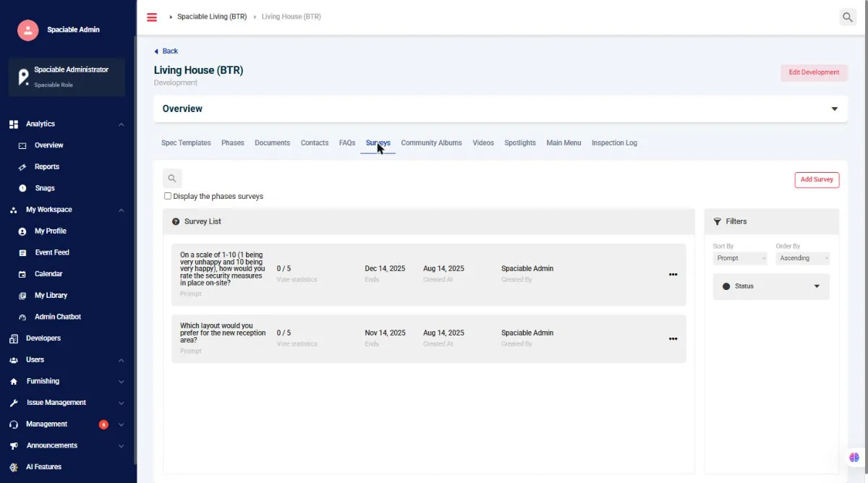868x483 pixels.
Task: Click the top-right search magnifier icon
Action: point(848,17)
